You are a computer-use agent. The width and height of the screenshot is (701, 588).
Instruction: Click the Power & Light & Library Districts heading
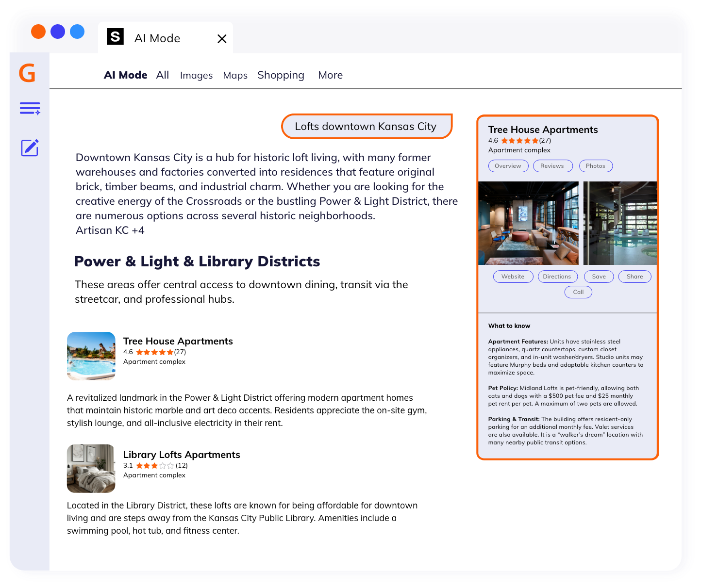[x=197, y=261]
